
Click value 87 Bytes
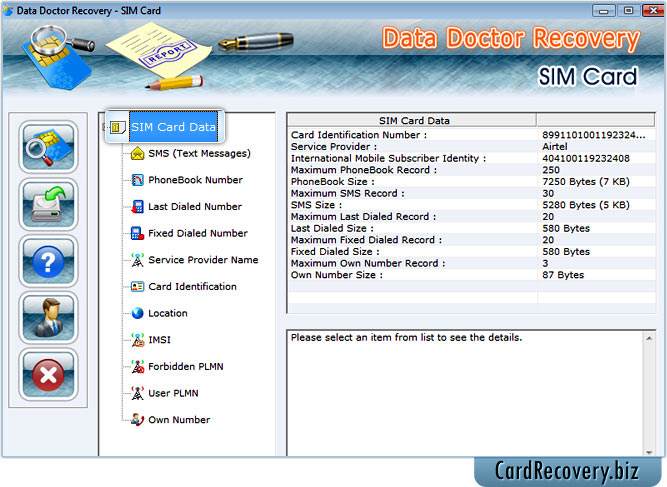pyautogui.click(x=563, y=275)
